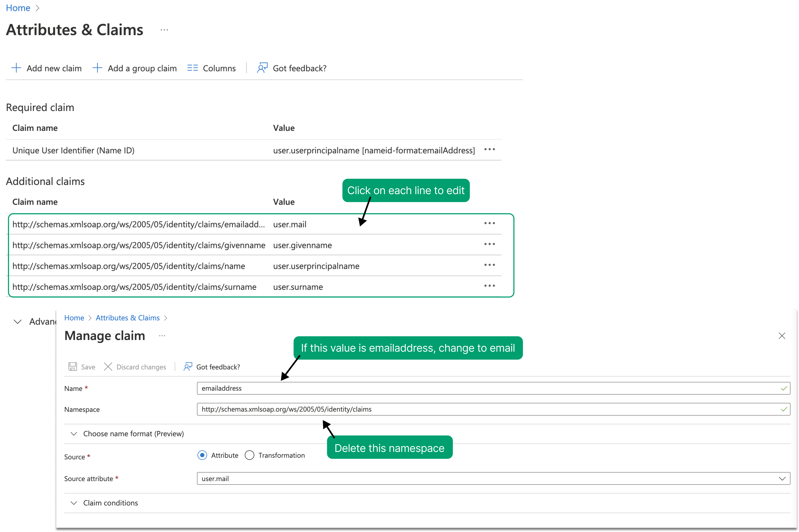Viewport: 799px width, 532px height.
Task: Close the Manage claim panel
Action: click(x=782, y=336)
